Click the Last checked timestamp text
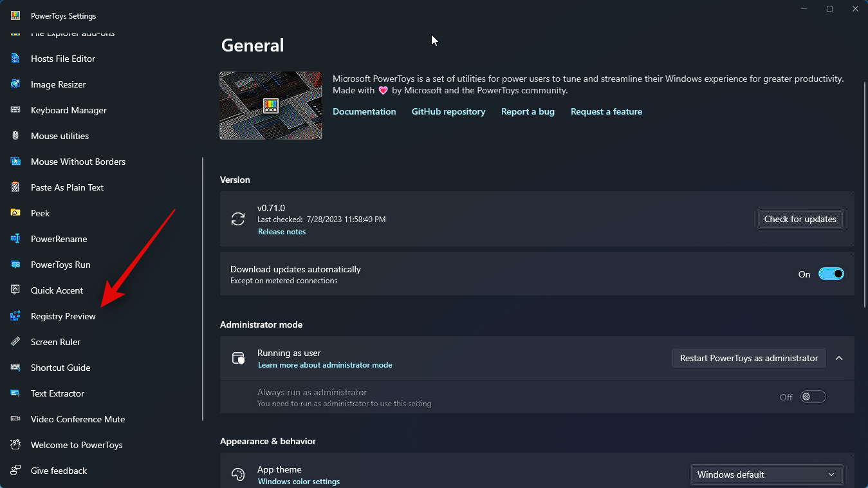The width and height of the screenshot is (868, 488). tap(322, 220)
